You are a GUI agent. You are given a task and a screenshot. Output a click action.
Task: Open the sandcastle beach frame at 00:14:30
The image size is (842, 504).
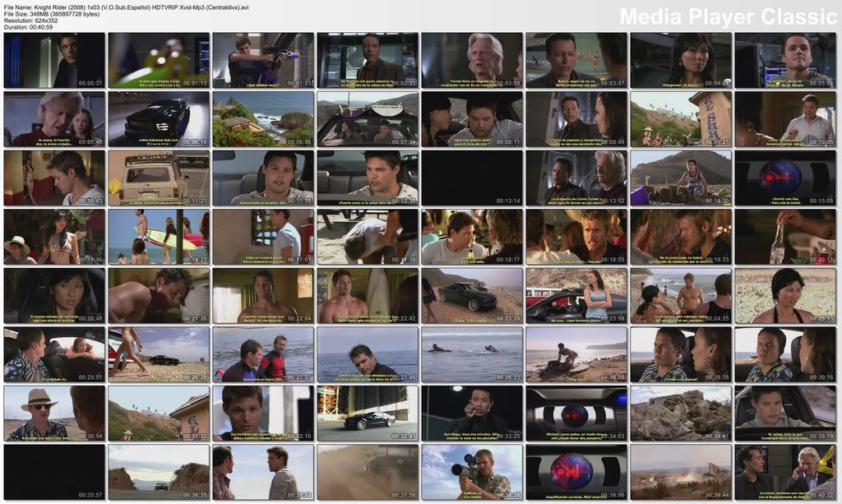(x=680, y=178)
